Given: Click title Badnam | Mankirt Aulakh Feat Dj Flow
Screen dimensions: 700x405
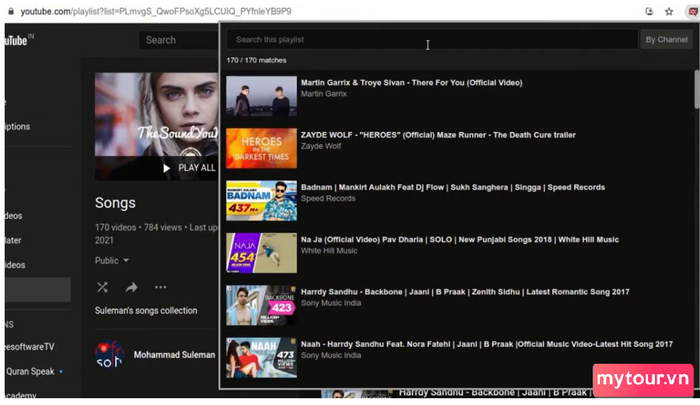Looking at the screenshot, I should [453, 187].
